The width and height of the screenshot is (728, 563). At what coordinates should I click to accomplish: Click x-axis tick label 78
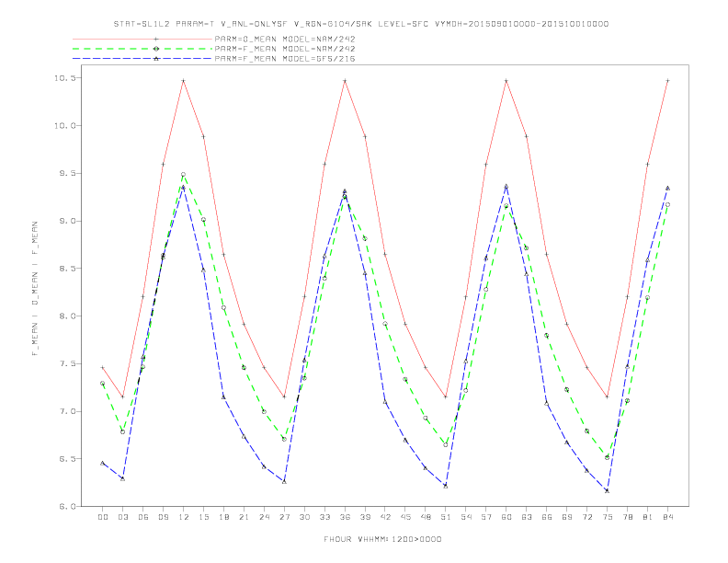click(627, 517)
